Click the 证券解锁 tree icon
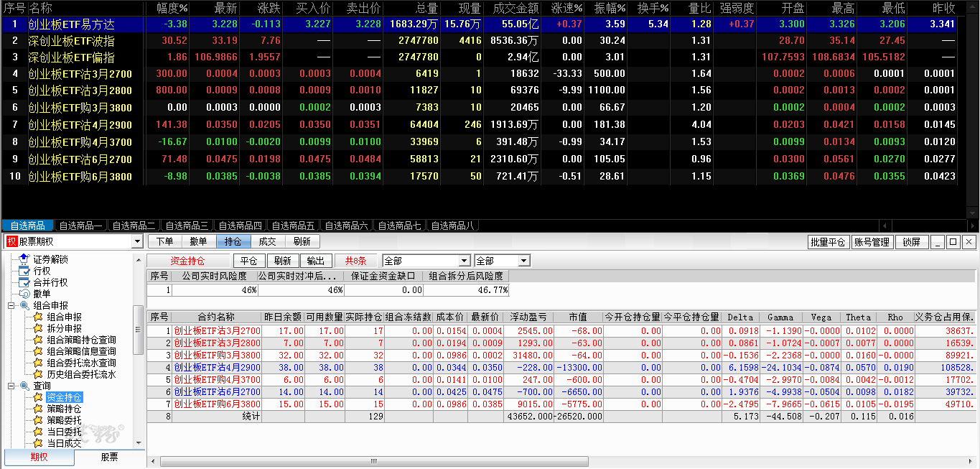Screen dimensions: 980x469 click(x=24, y=259)
